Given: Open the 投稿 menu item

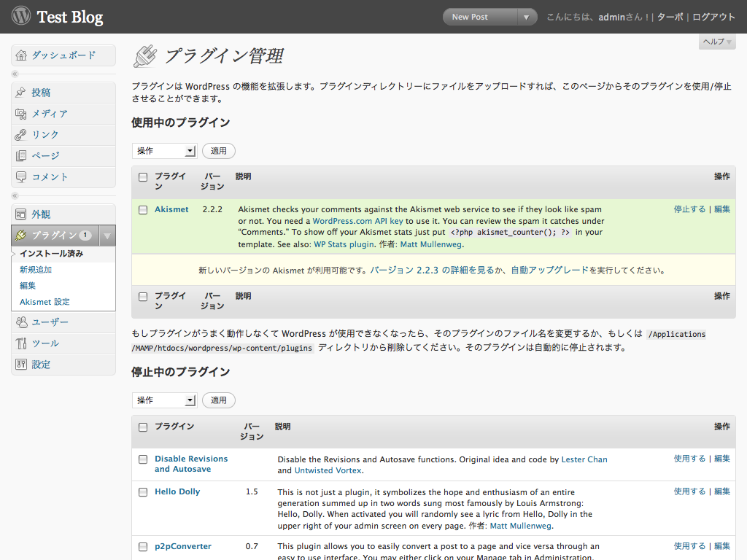Looking at the screenshot, I should [63, 93].
